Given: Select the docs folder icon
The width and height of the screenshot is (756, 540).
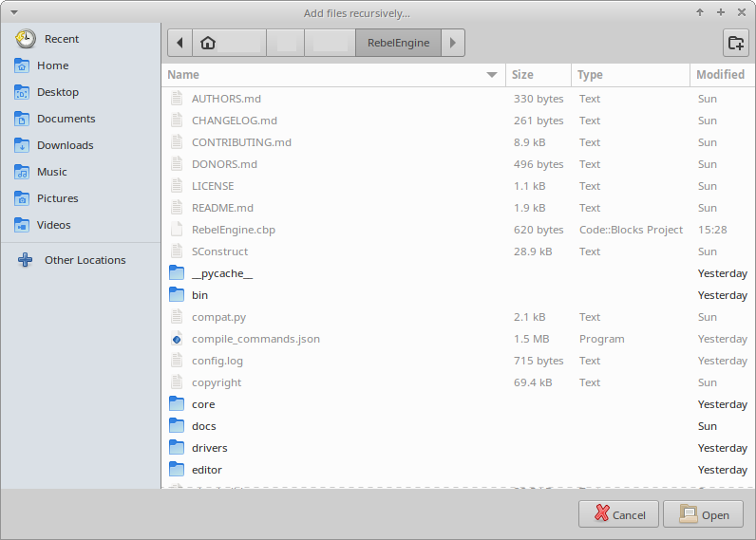Looking at the screenshot, I should (x=177, y=426).
